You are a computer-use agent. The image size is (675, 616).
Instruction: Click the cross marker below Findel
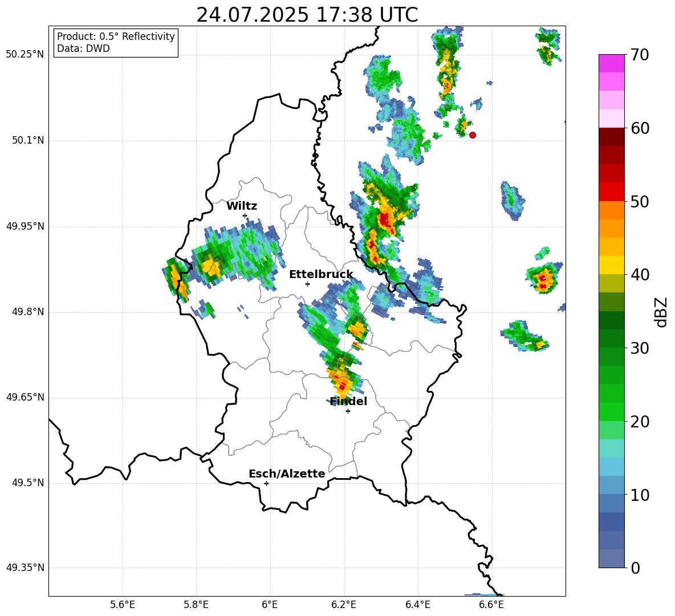(x=348, y=411)
